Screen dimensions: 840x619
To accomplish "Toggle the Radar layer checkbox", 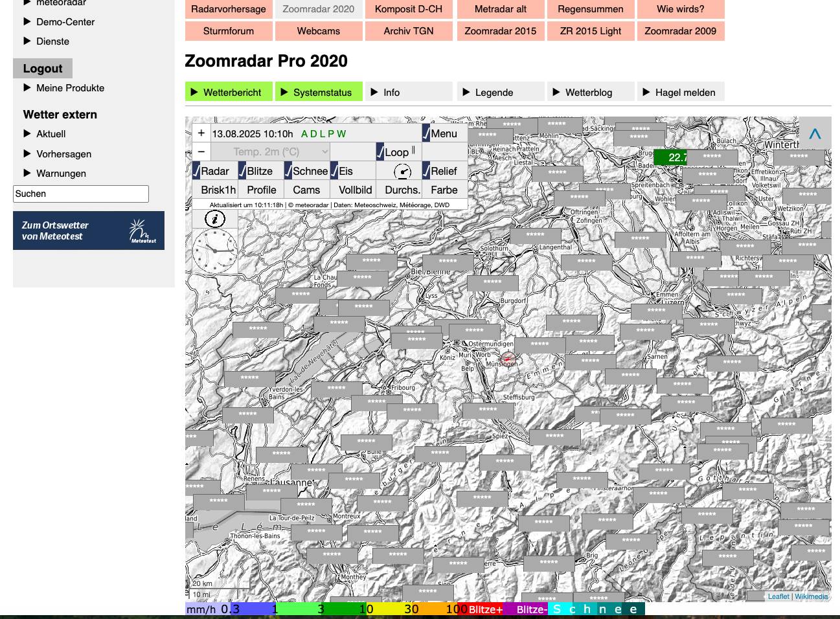I will [196, 171].
